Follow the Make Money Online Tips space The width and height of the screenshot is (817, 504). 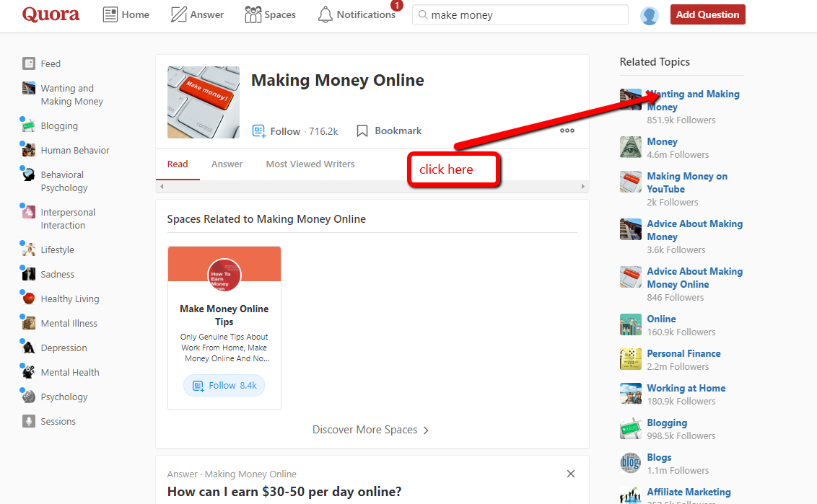(x=224, y=385)
